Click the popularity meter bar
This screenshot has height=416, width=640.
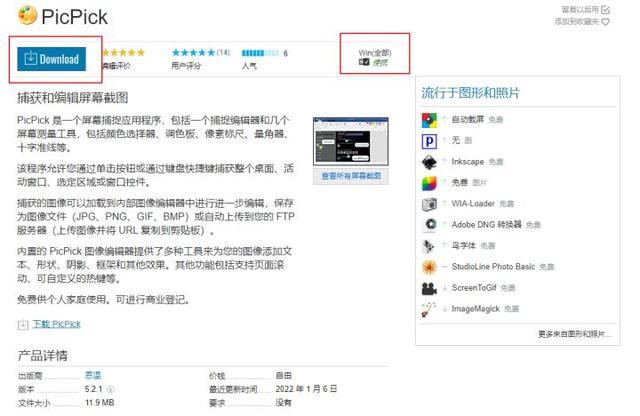click(260, 53)
